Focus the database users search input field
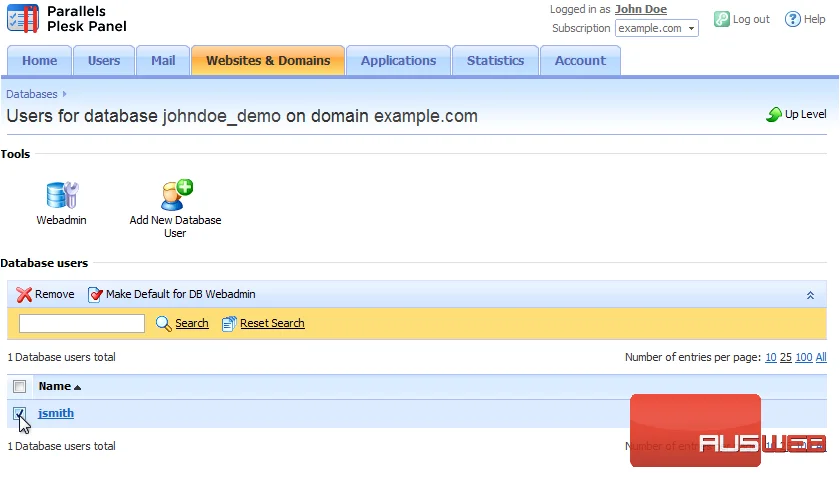The height and width of the screenshot is (480, 840). 82,324
